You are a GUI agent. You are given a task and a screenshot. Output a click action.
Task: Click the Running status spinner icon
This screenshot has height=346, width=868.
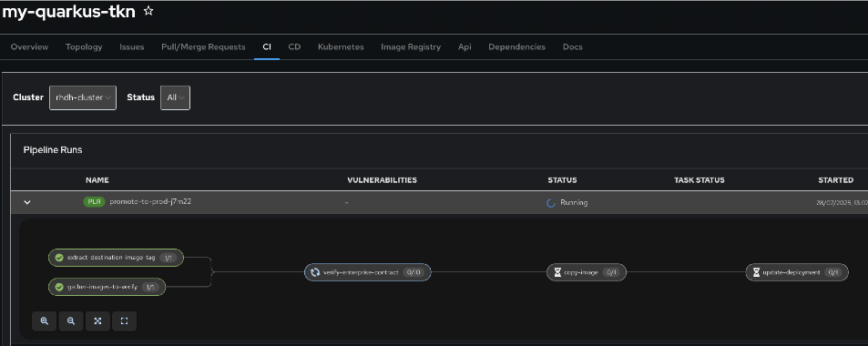click(x=551, y=203)
